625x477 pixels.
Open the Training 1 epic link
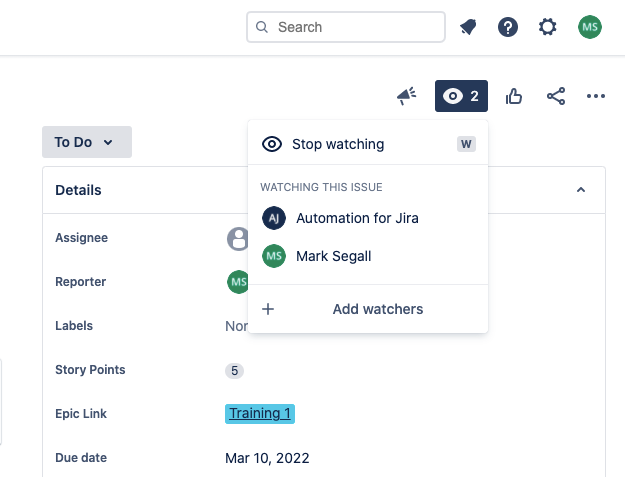coord(260,414)
